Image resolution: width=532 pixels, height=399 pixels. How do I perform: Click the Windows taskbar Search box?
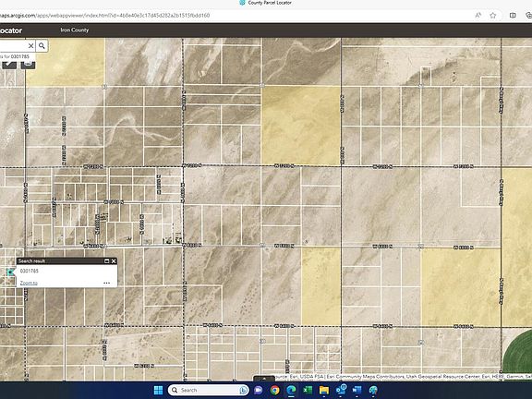[x=208, y=390]
